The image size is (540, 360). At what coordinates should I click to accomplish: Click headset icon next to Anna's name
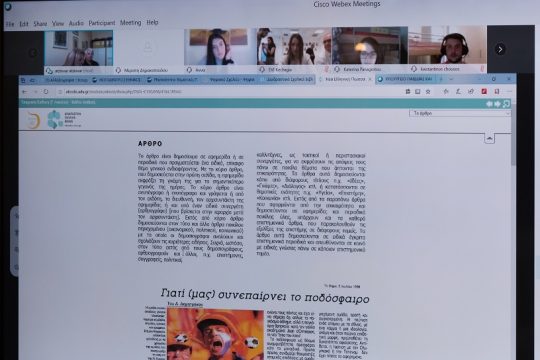(x=189, y=70)
